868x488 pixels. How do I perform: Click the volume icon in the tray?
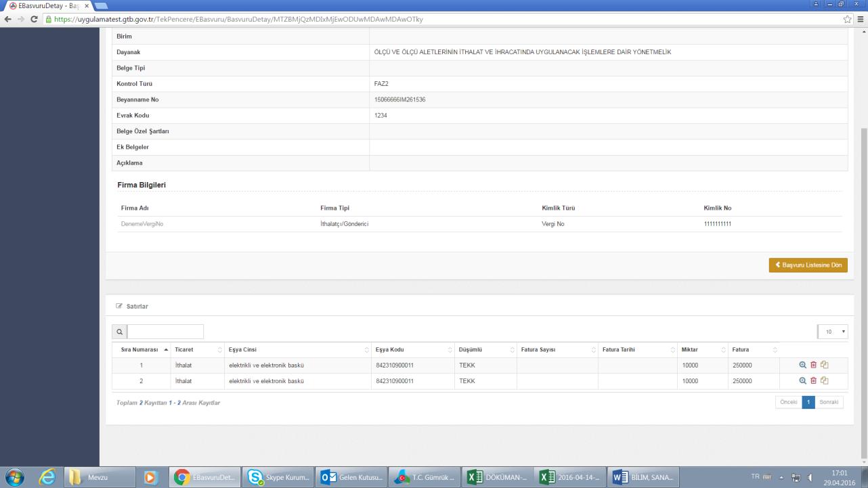[810, 477]
